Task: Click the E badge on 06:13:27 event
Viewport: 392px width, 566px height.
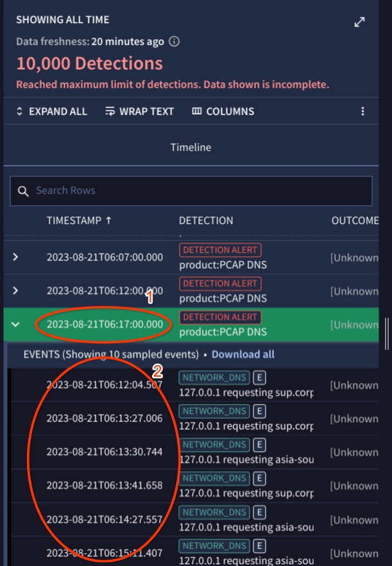Action: coord(259,411)
